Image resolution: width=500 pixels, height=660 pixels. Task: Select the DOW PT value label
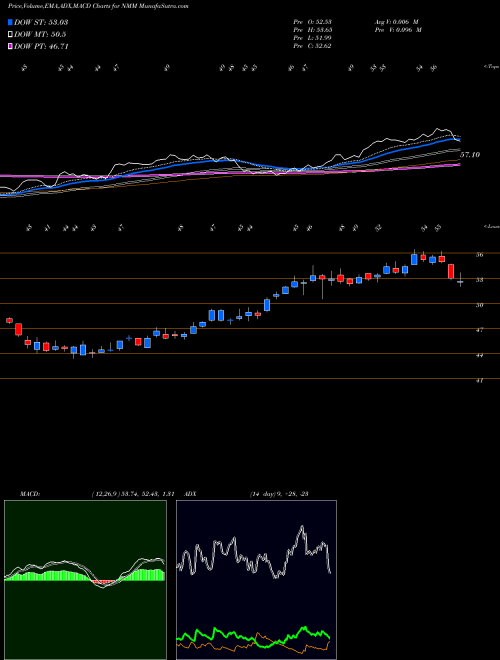41,47
